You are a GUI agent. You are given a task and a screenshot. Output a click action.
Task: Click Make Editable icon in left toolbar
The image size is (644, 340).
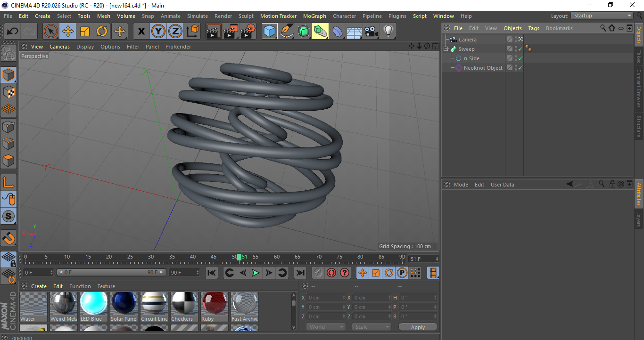point(8,54)
